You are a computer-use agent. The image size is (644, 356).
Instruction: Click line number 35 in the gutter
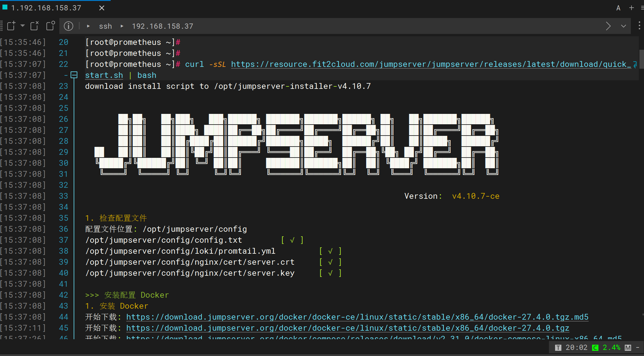coord(63,218)
